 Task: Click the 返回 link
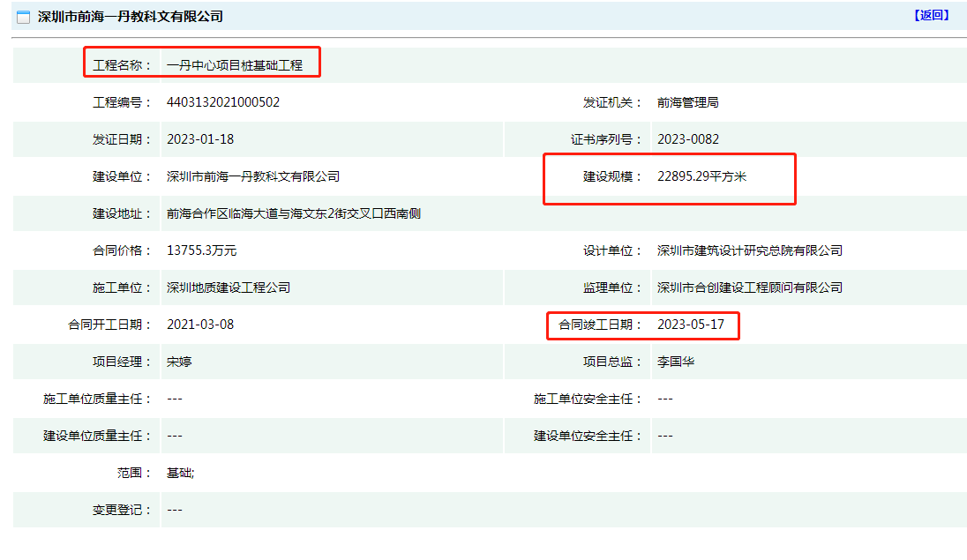click(932, 15)
